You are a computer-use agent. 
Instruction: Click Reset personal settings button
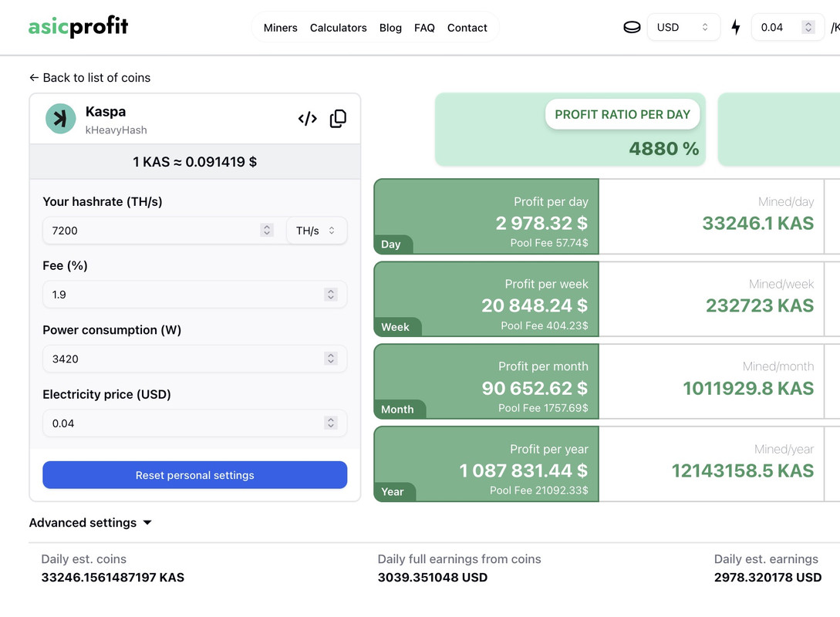pos(195,475)
